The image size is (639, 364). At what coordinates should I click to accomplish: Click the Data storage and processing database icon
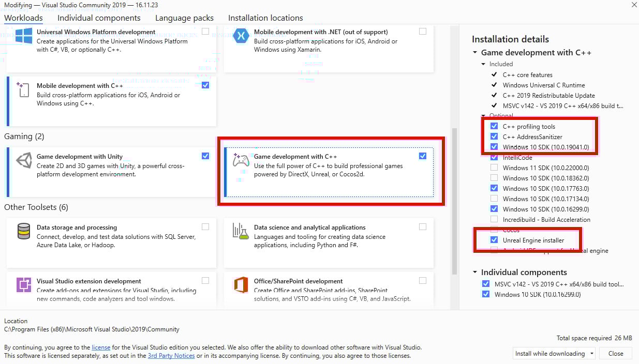23,232
